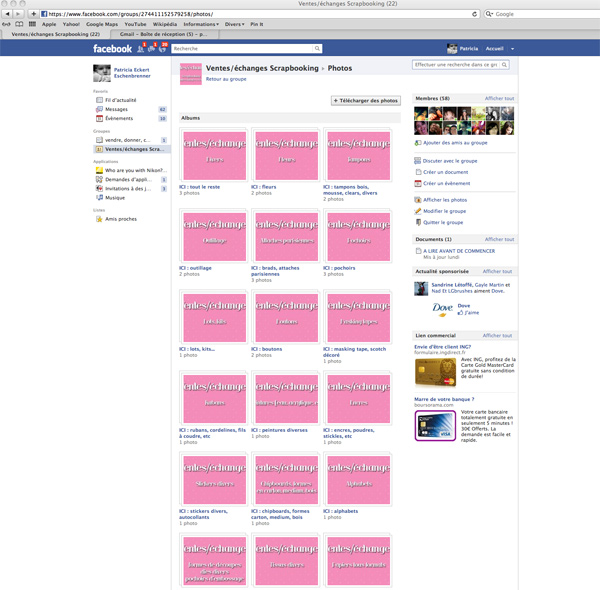
Task: Open the account dropdown arrow next to Accueil
Action: (512, 49)
